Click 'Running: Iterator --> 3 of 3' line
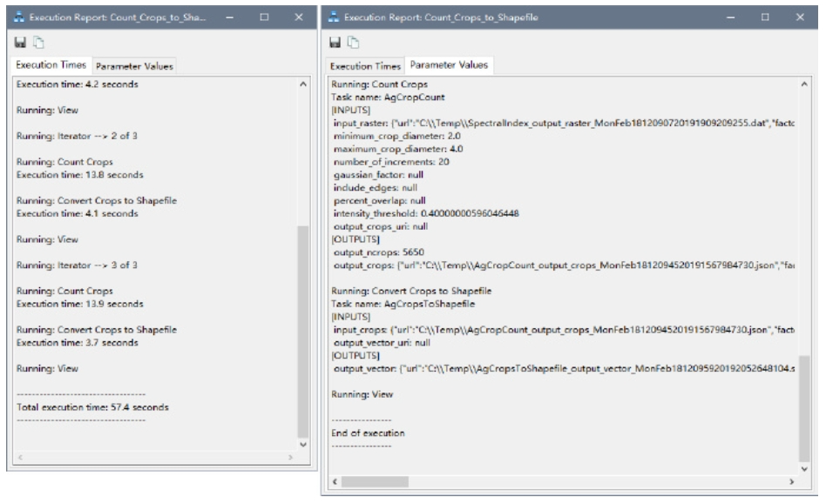Image resolution: width=826 pixels, height=504 pixels. [77, 265]
